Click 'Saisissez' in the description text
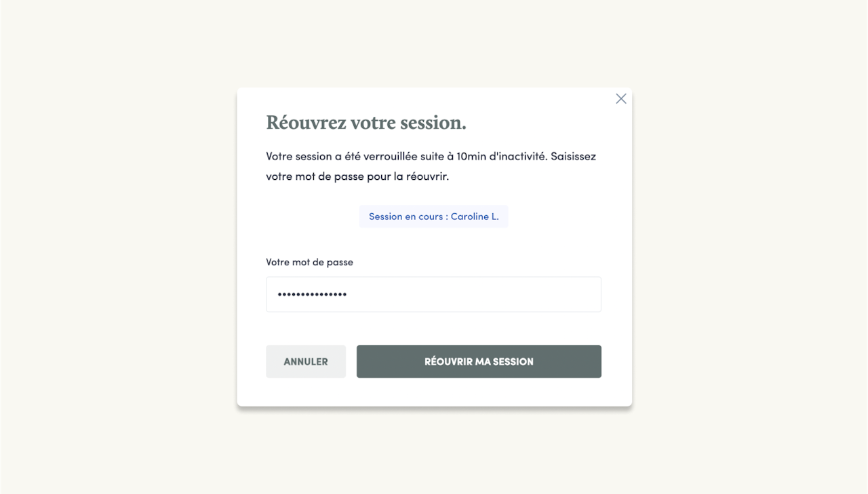868x494 pixels. coord(573,156)
